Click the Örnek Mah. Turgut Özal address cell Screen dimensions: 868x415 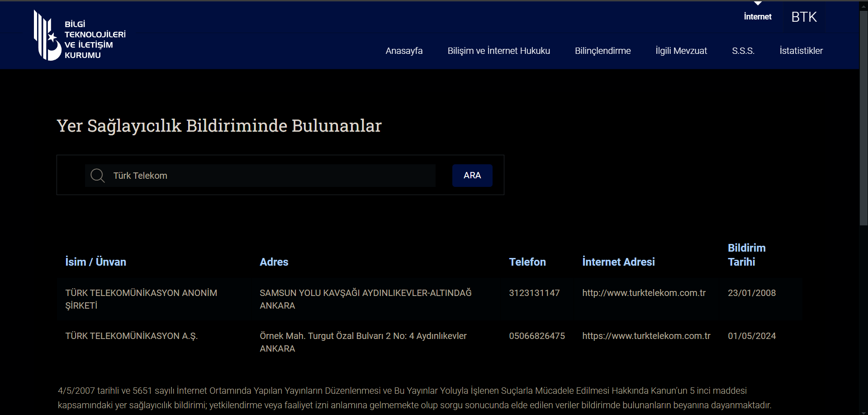pyautogui.click(x=363, y=342)
